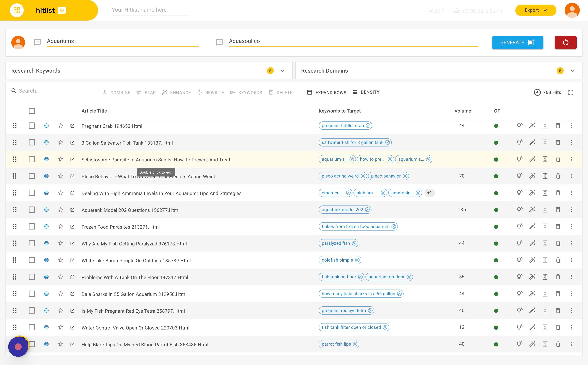
Task: Click Delete in the toolbar
Action: (x=280, y=92)
